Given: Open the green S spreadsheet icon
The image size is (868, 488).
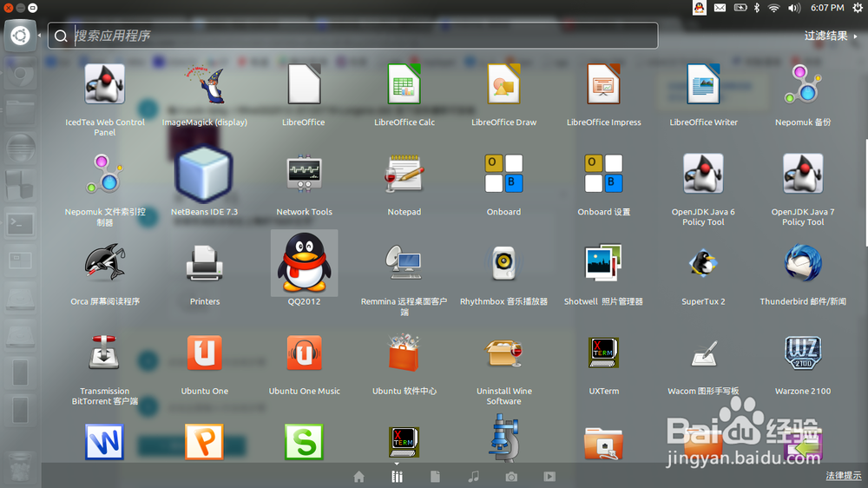Looking at the screenshot, I should click(x=304, y=442).
